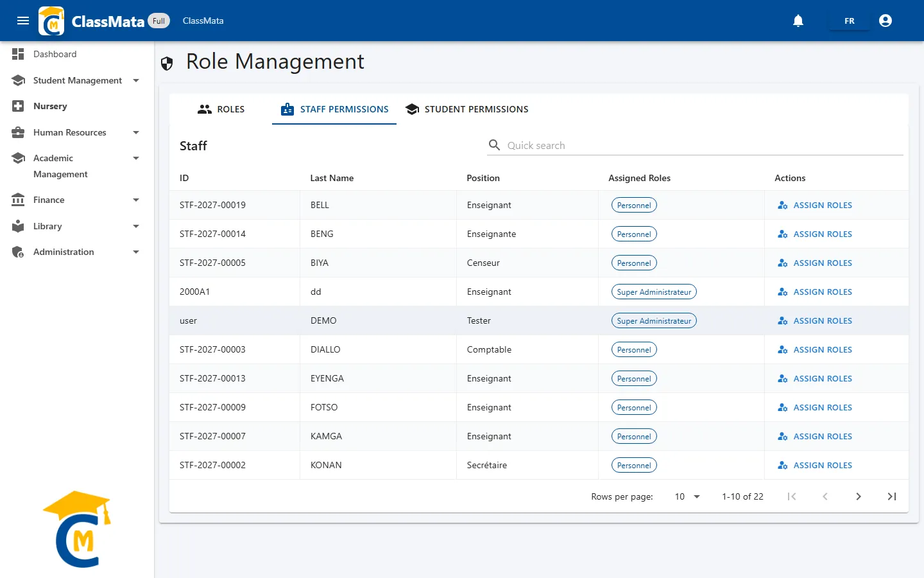The image size is (924, 578).
Task: Click the Assigned Roles column header
Action: [x=639, y=178]
